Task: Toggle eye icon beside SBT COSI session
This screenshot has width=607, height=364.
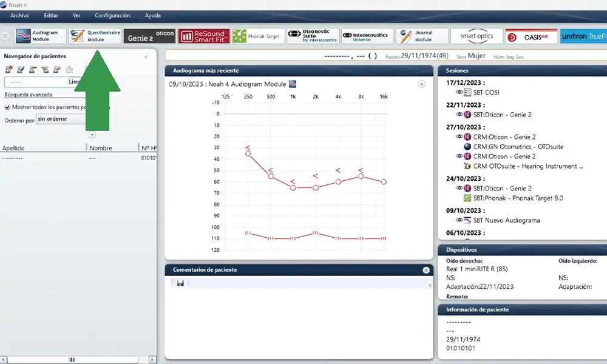Action: [x=459, y=92]
